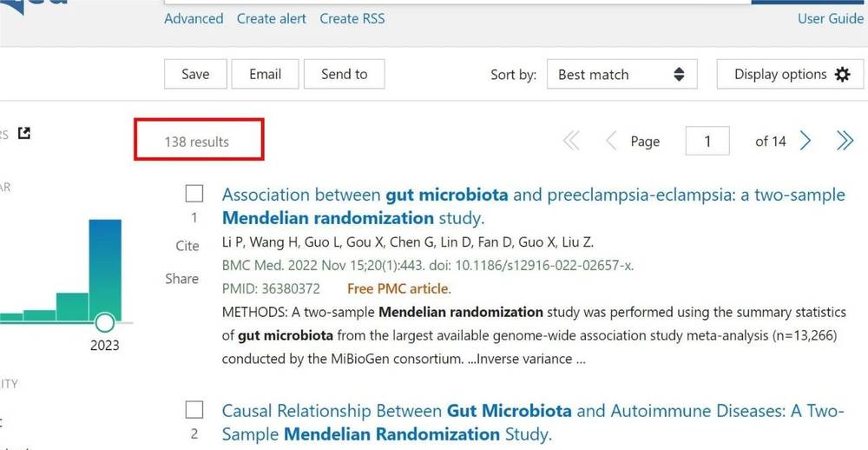Screen dimensions: 868x450
Task: Click the up-down arrows on the Sort by selector
Action: [x=679, y=75]
